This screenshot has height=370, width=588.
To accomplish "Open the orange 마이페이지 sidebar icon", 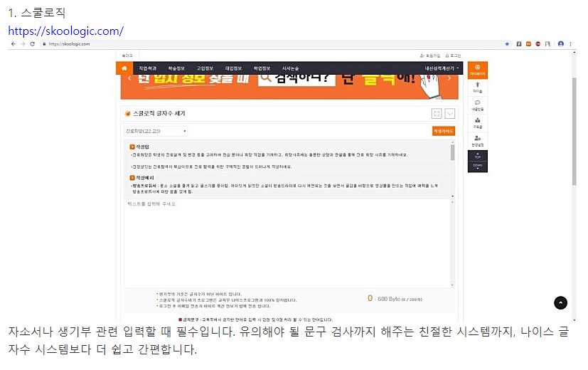I will tap(477, 70).
